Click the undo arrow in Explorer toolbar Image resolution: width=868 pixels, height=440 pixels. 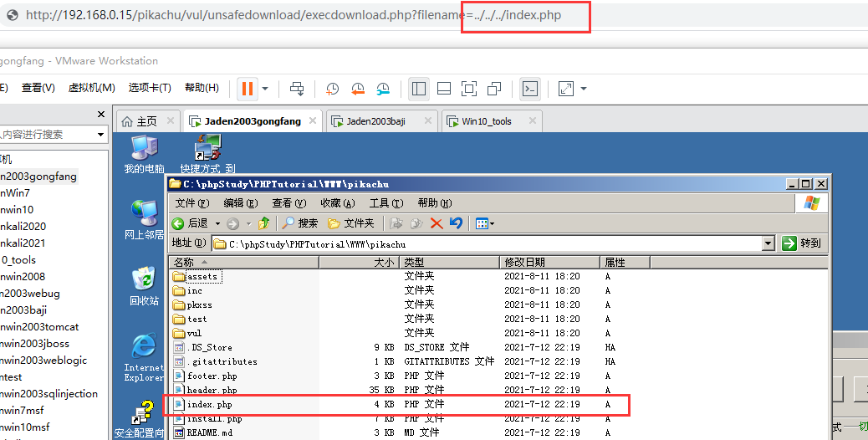456,223
